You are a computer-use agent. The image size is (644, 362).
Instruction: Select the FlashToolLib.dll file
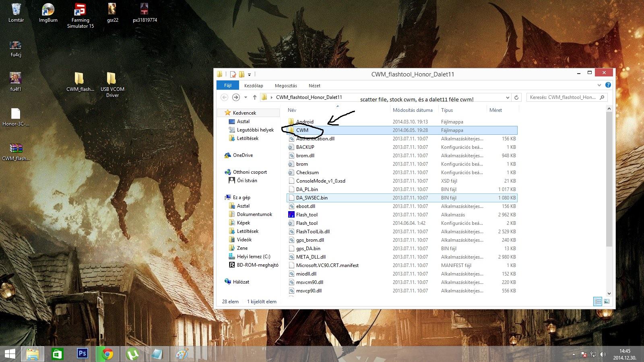click(402, 231)
